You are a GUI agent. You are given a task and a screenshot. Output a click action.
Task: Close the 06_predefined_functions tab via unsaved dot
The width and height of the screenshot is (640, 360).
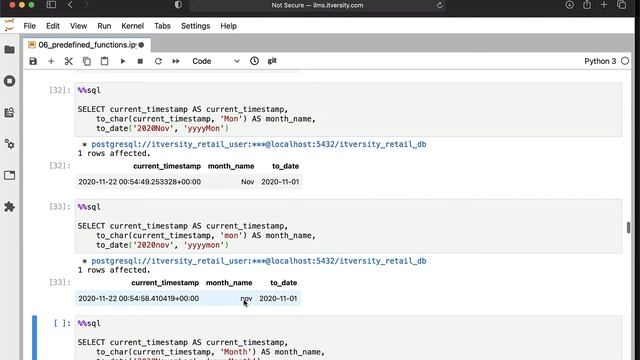[x=141, y=45]
